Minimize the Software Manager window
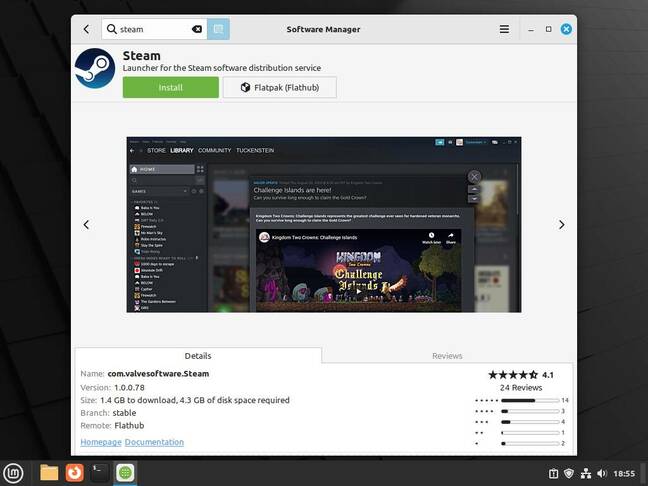 (531, 29)
